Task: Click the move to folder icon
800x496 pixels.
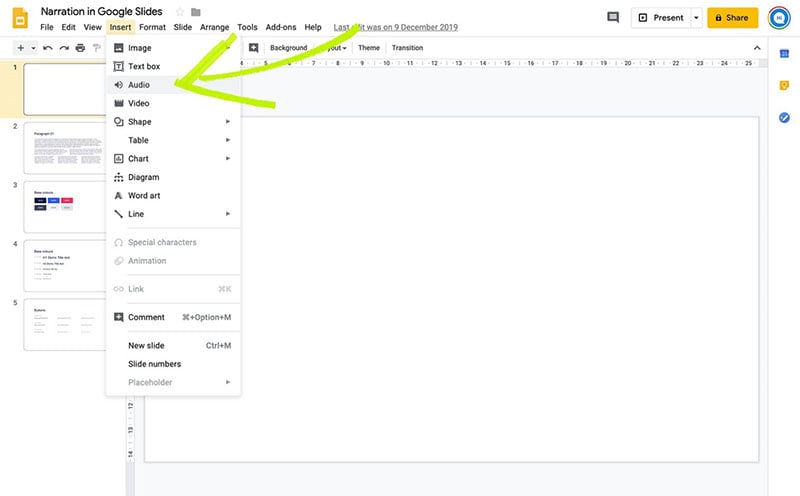Action: [x=195, y=12]
